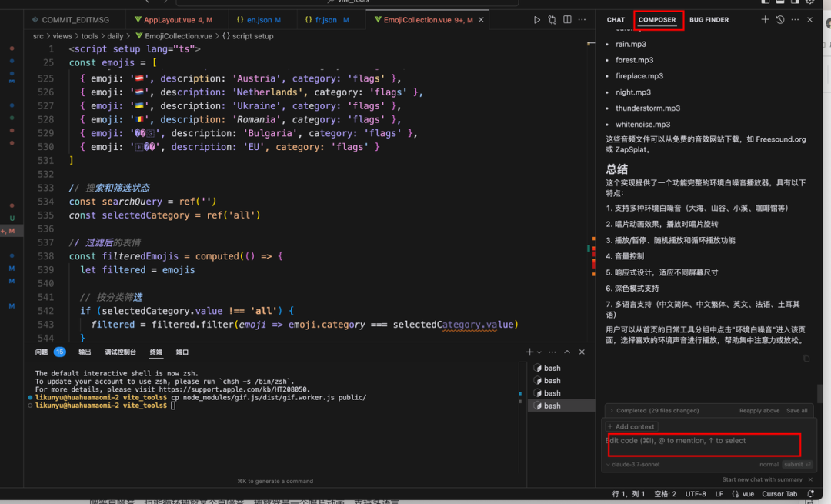Click the LF line ending indicator

(x=719, y=493)
